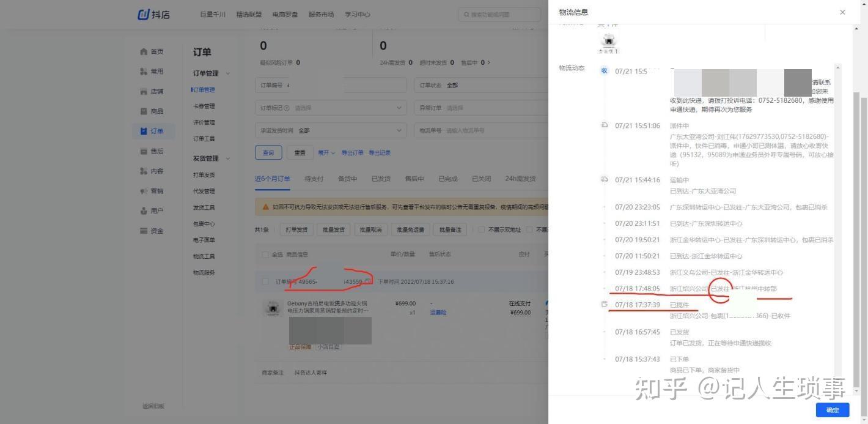Image resolution: width=868 pixels, height=424 pixels.
Task: Click the 批量取消 button
Action: (370, 229)
